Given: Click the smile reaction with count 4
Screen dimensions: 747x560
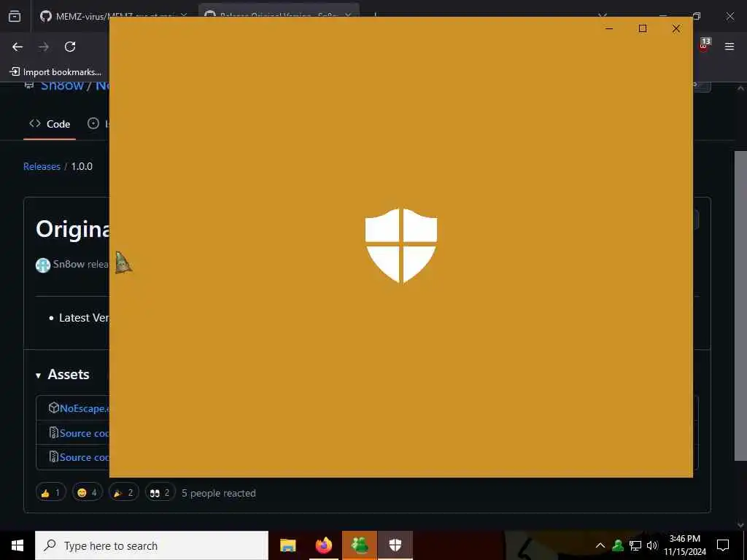Looking at the screenshot, I should (88, 493).
